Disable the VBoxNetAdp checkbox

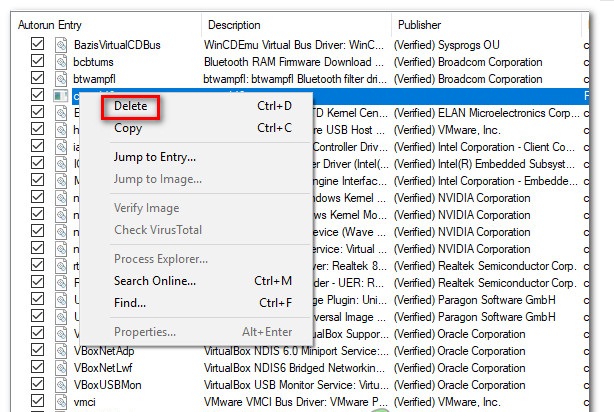tap(38, 350)
